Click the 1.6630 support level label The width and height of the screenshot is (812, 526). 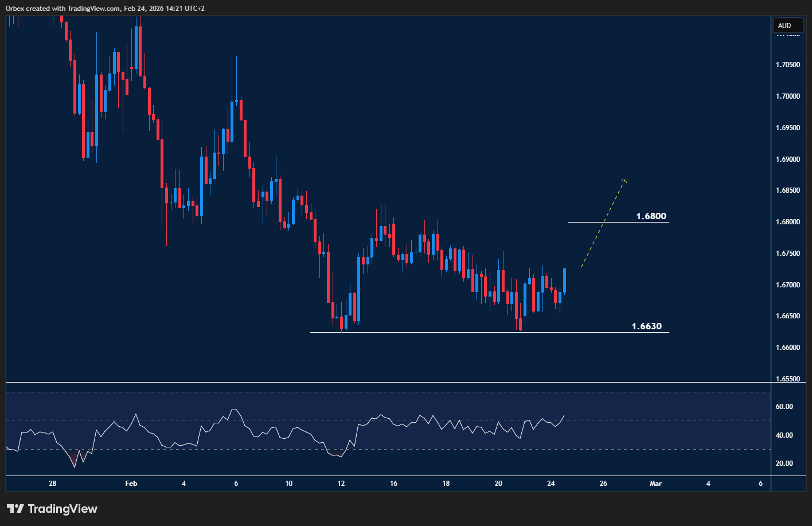(x=647, y=326)
